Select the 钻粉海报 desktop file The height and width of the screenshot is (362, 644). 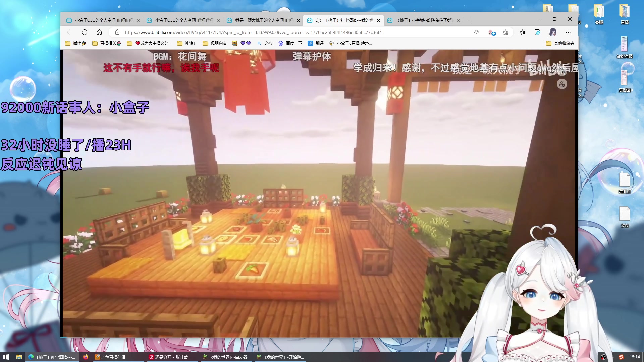625,48
